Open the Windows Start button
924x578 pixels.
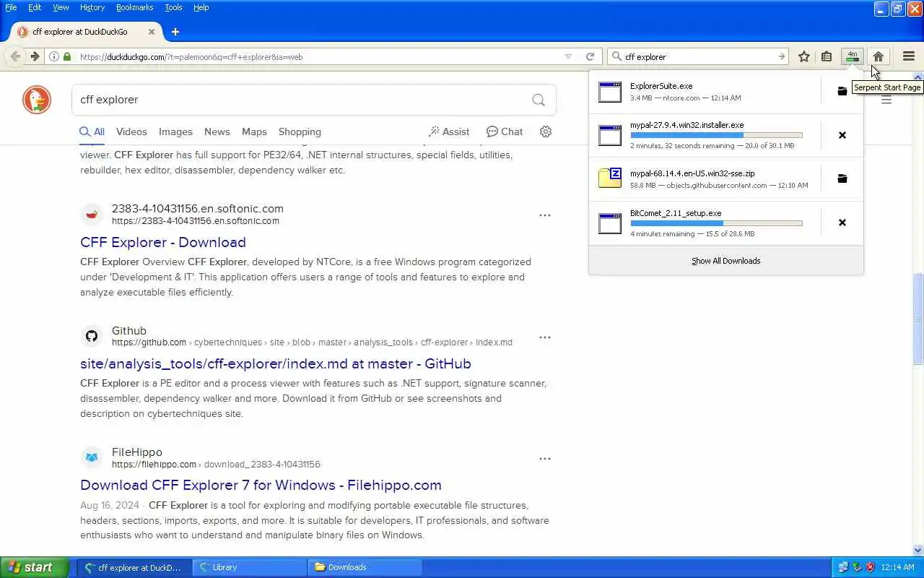(35, 567)
